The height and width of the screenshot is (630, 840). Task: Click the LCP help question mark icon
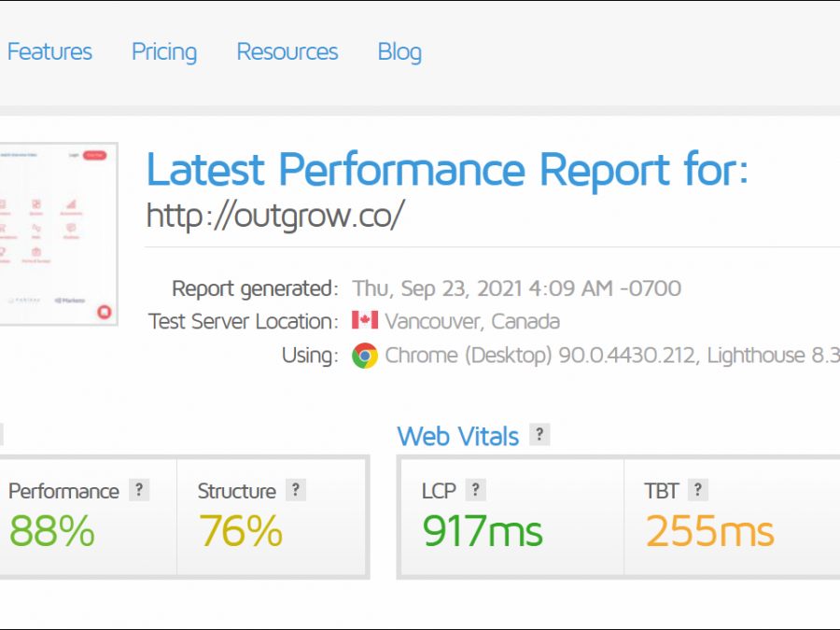tap(475, 490)
